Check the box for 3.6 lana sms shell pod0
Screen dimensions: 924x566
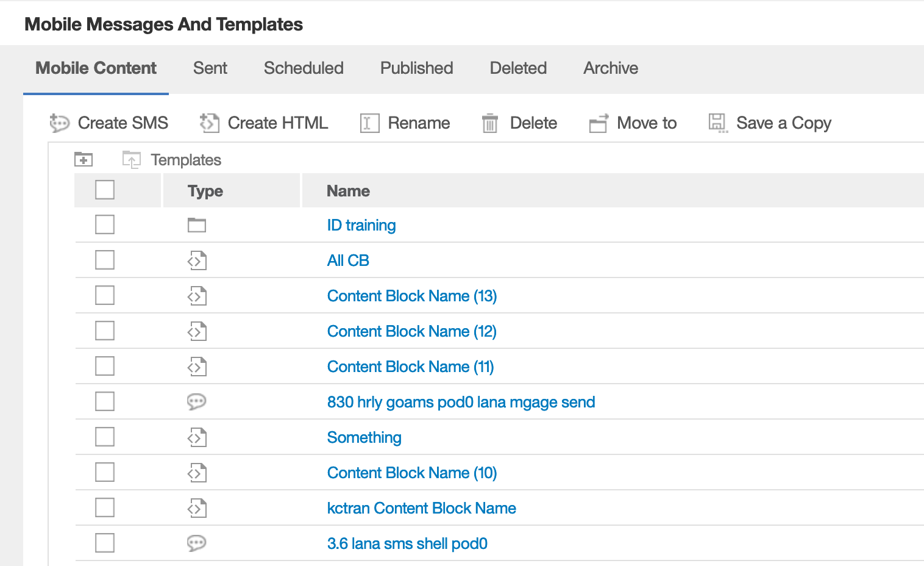[x=105, y=543]
